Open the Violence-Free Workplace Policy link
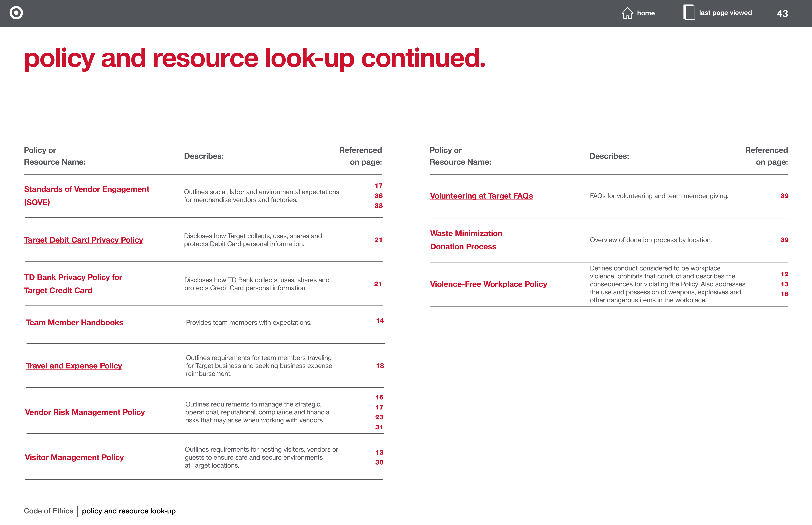 (489, 284)
